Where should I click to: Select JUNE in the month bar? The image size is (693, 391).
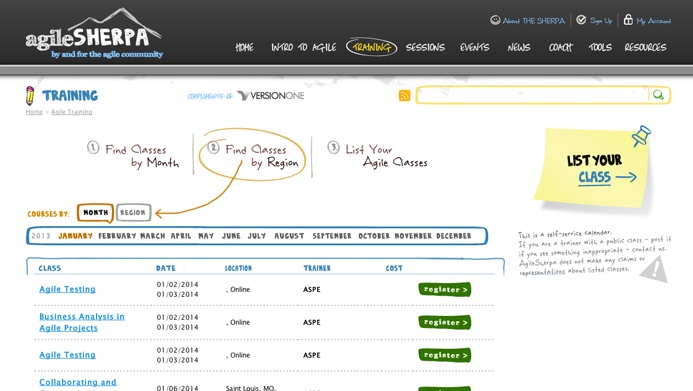231,236
